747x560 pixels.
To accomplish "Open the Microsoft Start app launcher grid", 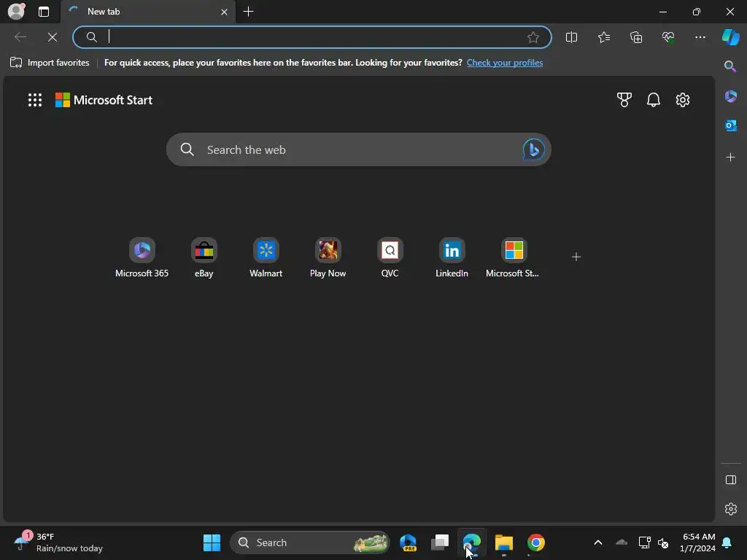I will coord(35,100).
